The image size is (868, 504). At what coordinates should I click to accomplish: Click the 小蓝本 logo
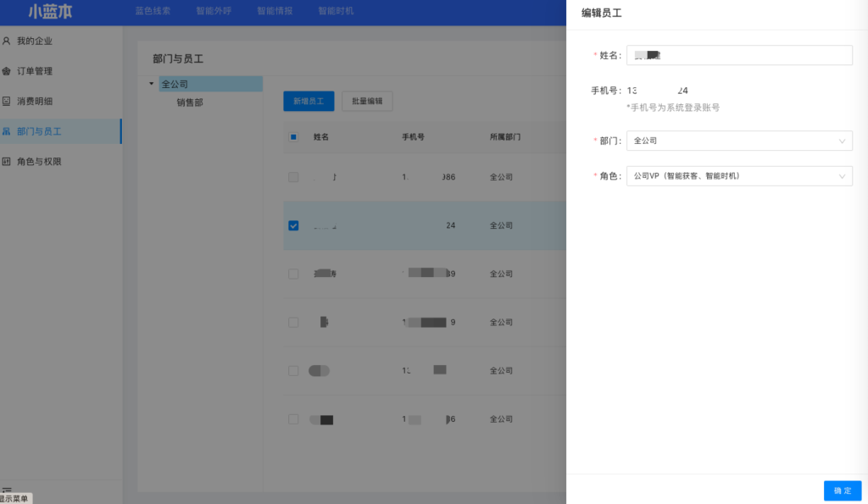55,12
